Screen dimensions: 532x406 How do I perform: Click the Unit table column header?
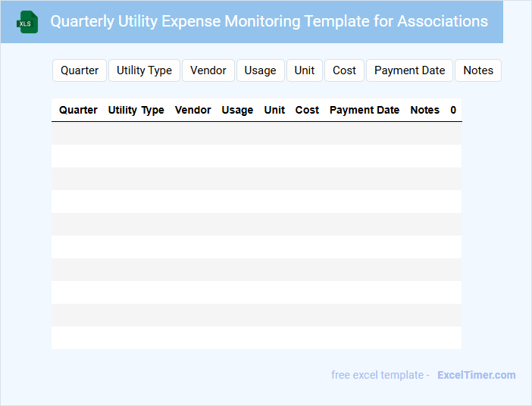pyautogui.click(x=274, y=110)
